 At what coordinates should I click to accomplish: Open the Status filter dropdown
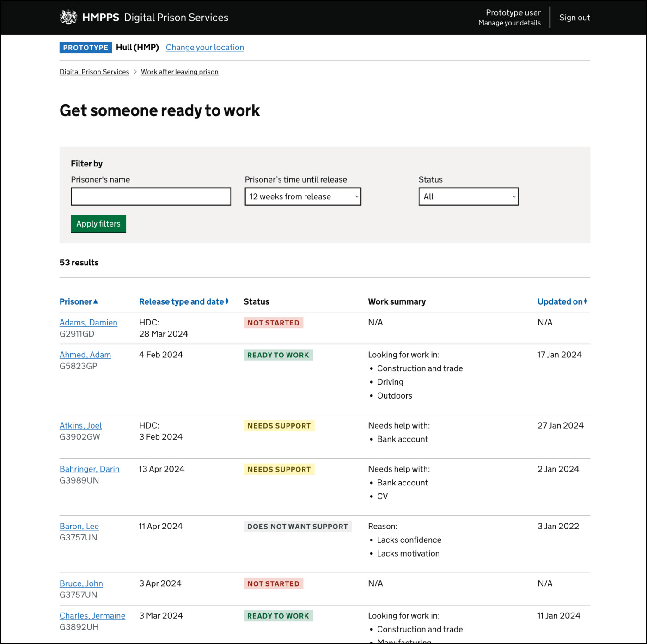click(468, 196)
